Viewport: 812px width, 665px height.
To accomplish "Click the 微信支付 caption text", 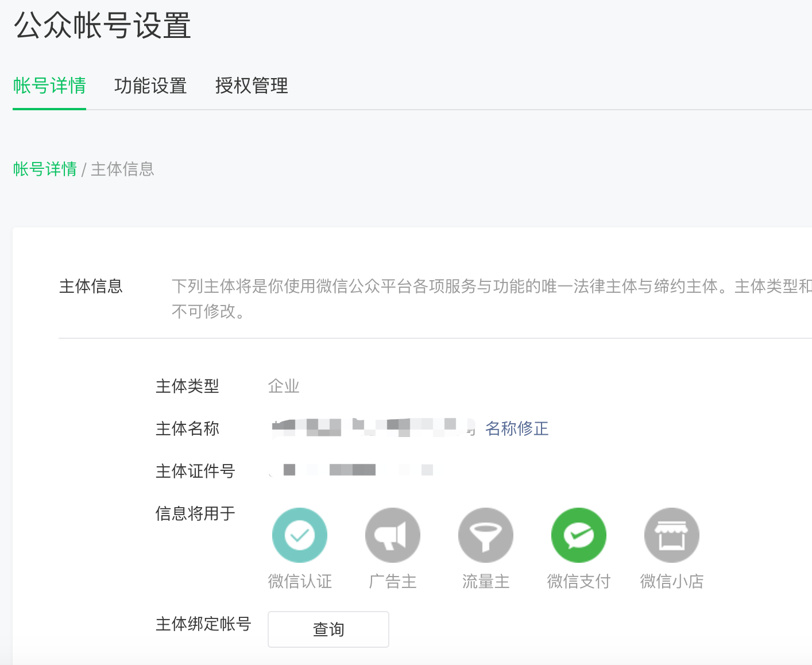I will tap(579, 581).
